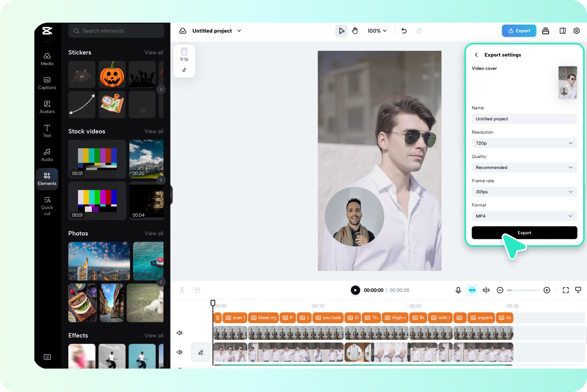Open the Frame rate dropdown
The width and height of the screenshot is (587, 392).
(x=524, y=192)
